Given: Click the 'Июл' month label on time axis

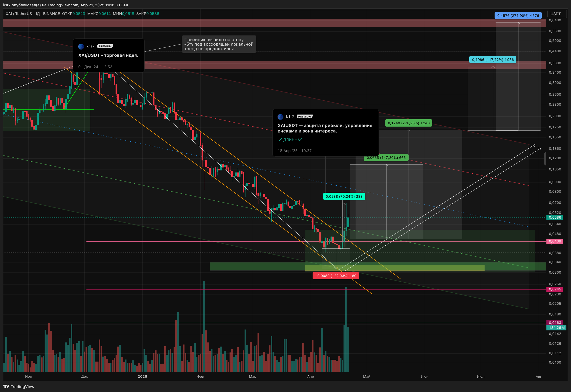Looking at the screenshot, I should tap(480, 377).
